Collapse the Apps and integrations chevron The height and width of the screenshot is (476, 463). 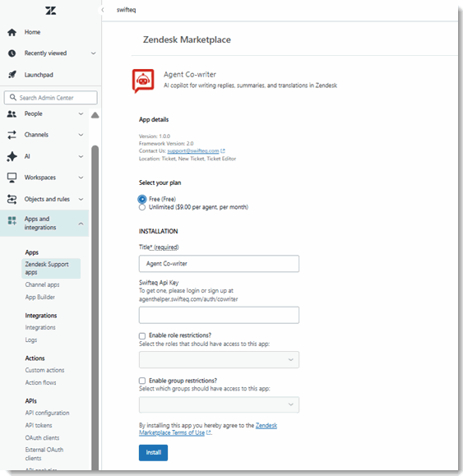coord(81,224)
